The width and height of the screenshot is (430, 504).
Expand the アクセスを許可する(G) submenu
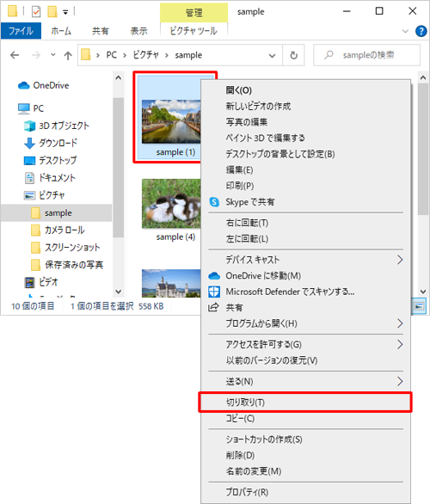click(305, 345)
